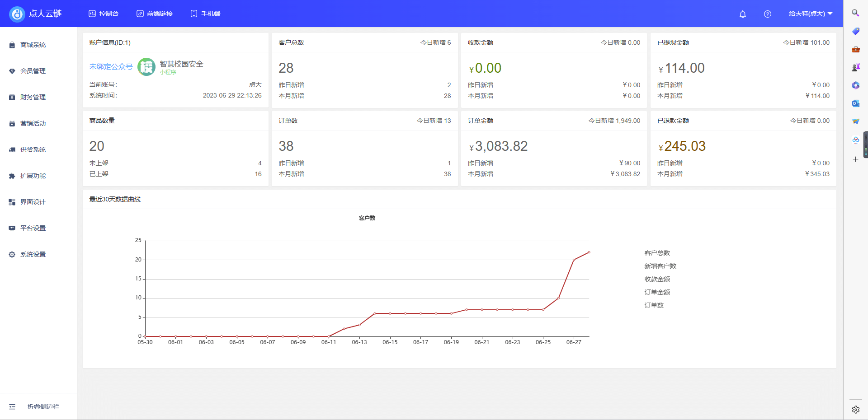Viewport: 868px width, 420px height.
Task: Collapse sidebar via 折叠侧边栏
Action: [x=34, y=406]
